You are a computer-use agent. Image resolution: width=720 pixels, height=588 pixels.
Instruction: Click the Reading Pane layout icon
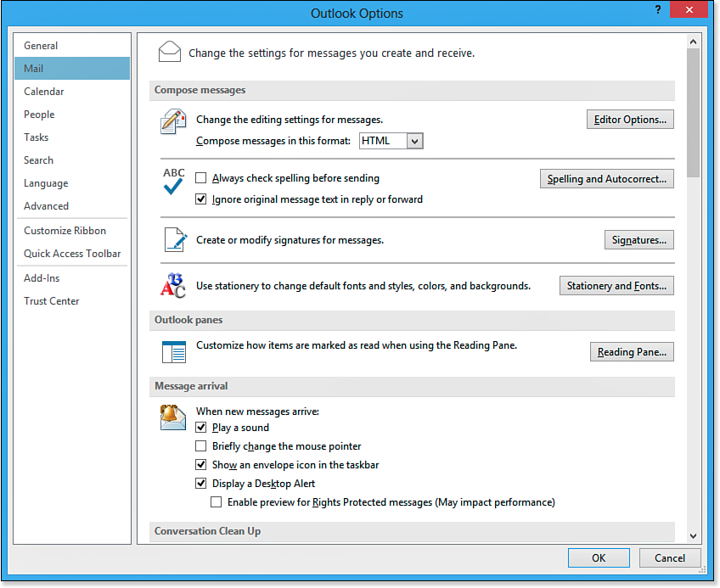point(173,351)
